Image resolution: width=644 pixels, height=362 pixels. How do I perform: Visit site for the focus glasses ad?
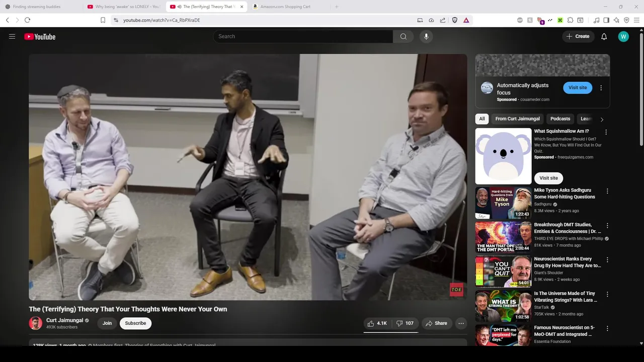tap(578, 87)
